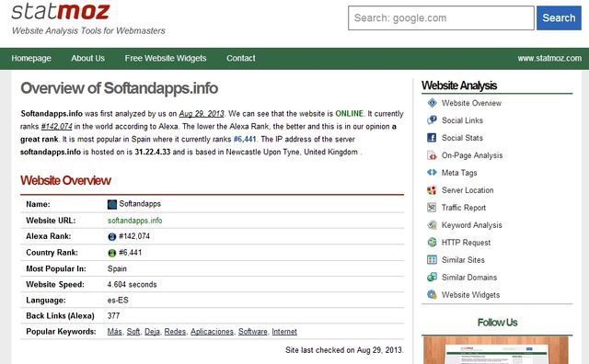Image resolution: width=589 pixels, height=364 pixels.
Task: Click the Más keyword link
Action: tap(114, 332)
